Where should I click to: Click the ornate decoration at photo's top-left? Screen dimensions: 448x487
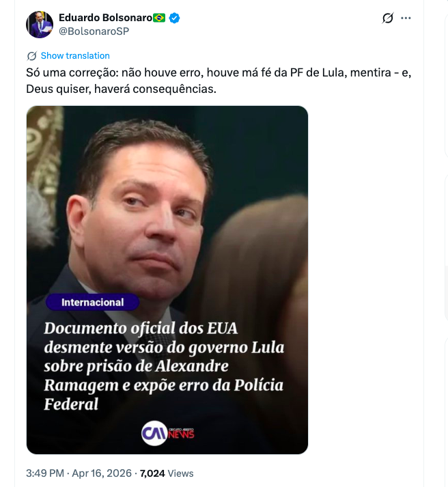coord(43,137)
